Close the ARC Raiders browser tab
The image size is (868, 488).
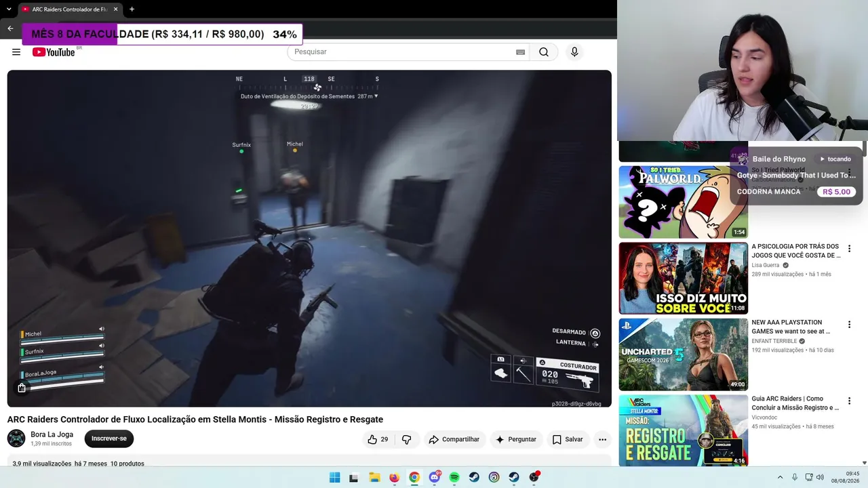tap(116, 9)
